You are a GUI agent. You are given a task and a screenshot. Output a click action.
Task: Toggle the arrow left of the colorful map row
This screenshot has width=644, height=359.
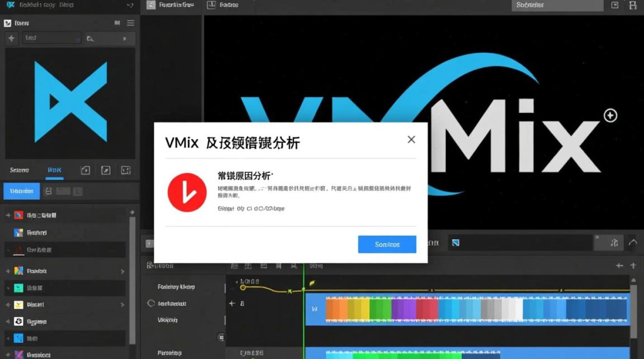(8, 271)
